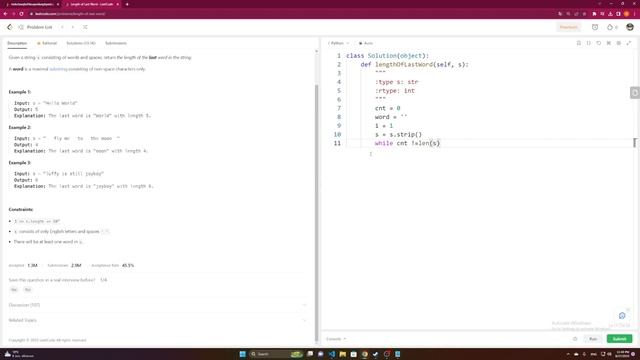Click the taskbar Search box

click(x=269, y=354)
